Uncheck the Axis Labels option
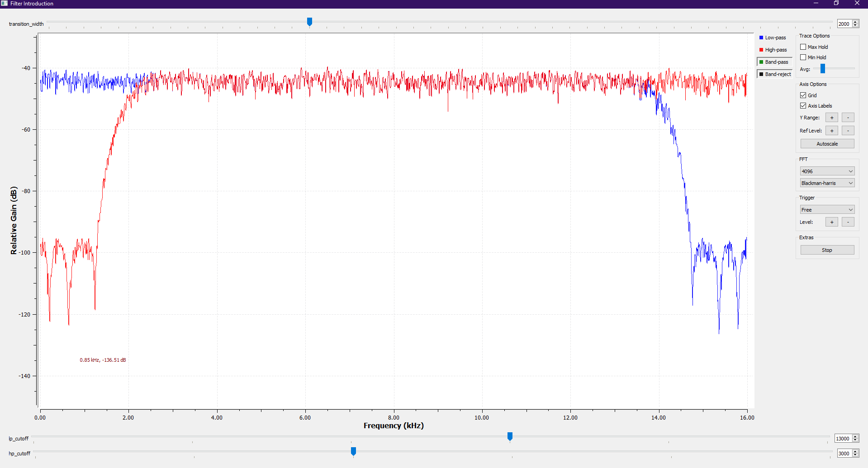Image resolution: width=868 pixels, height=468 pixels. (803, 105)
